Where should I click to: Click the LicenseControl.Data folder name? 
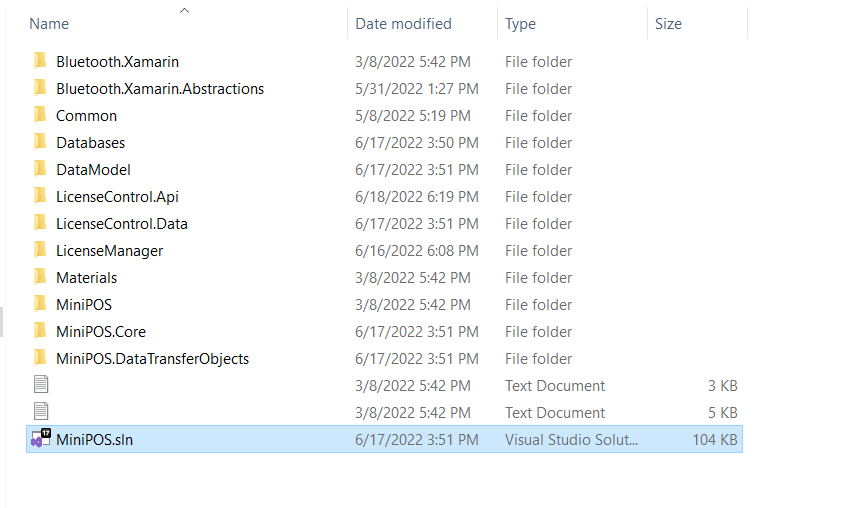122,224
